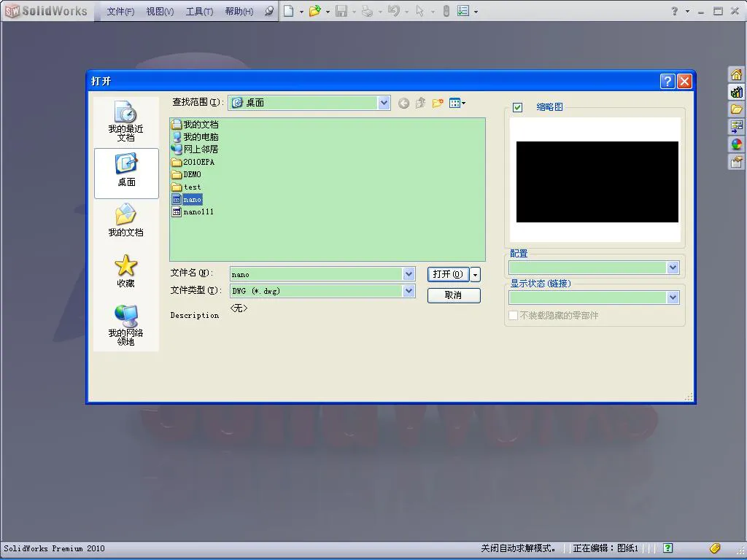Open the 文件(F) menu
Screen dimensions: 747x560
(120, 12)
